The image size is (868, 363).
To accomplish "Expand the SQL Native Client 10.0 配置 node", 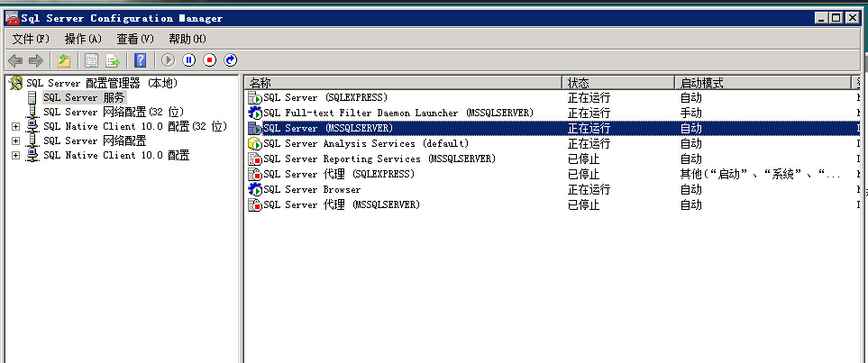I will (15, 156).
